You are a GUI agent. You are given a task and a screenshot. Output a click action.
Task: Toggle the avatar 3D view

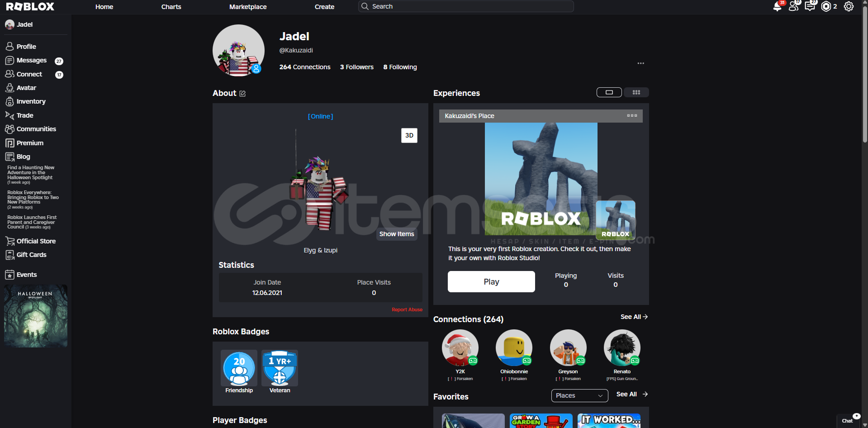[409, 135]
